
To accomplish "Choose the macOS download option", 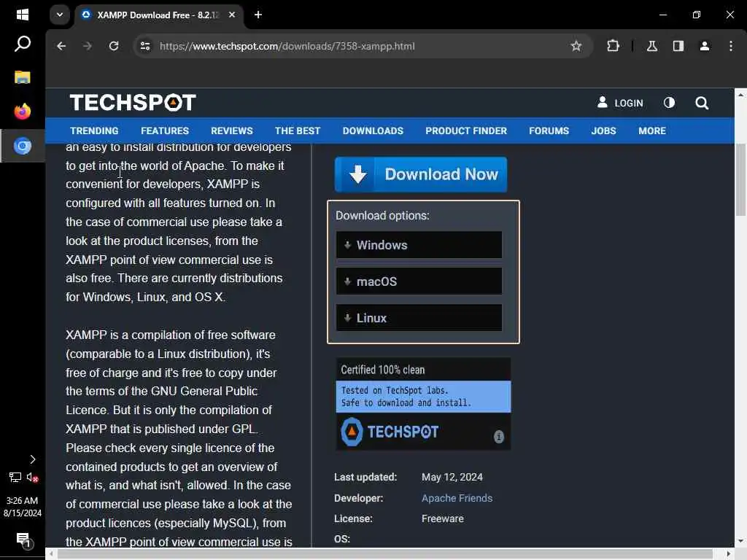I will pos(419,281).
